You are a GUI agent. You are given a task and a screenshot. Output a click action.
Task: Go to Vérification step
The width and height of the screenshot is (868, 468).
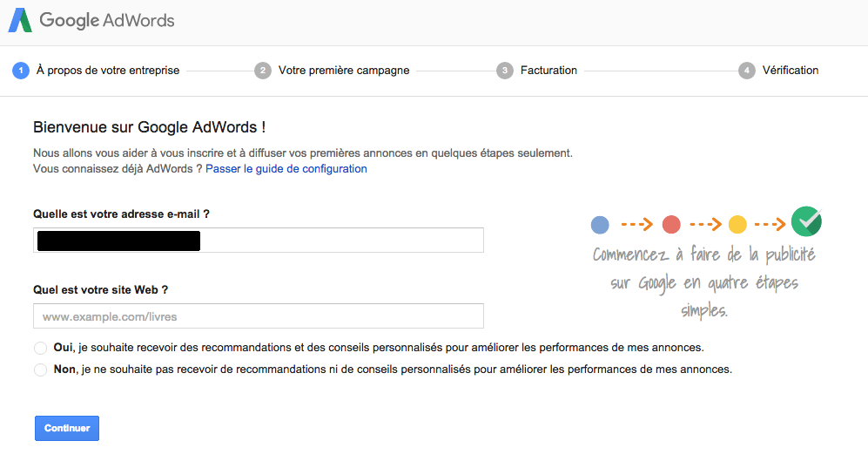791,71
